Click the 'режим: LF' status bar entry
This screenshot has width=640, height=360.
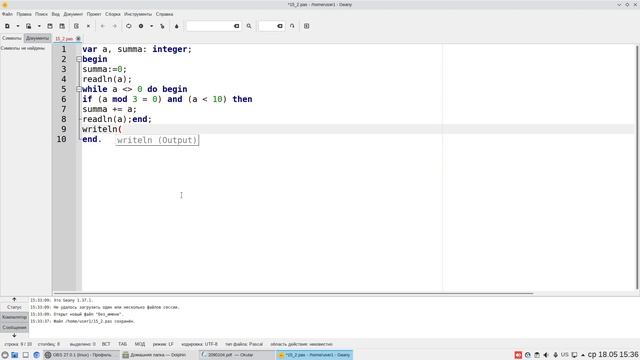163,344
